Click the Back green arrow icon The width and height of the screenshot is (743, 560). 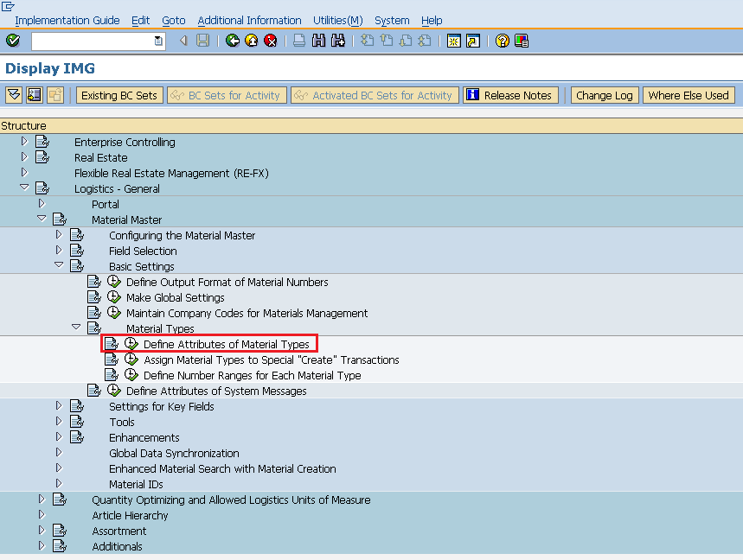tap(234, 41)
